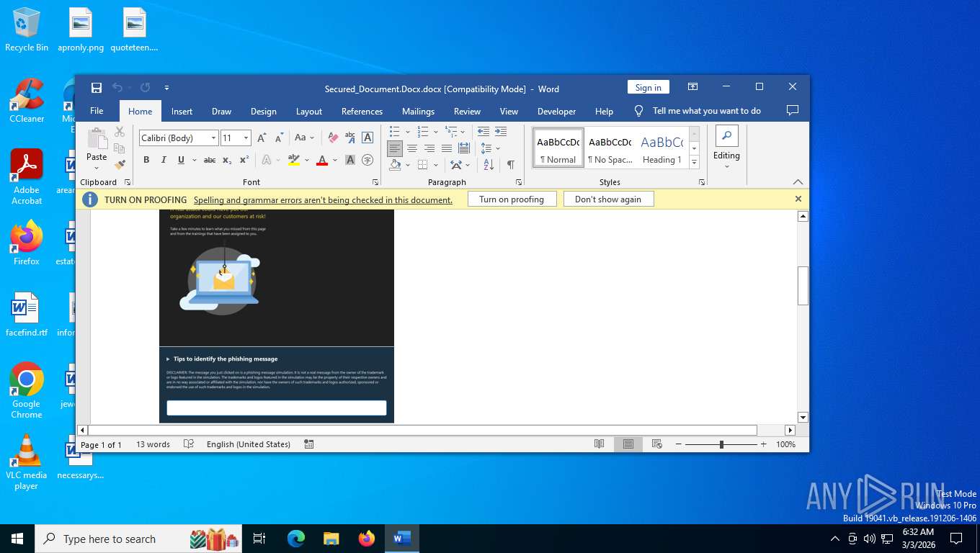The image size is (980, 553).
Task: Increase font size with the Grow Font icon
Action: [262, 138]
